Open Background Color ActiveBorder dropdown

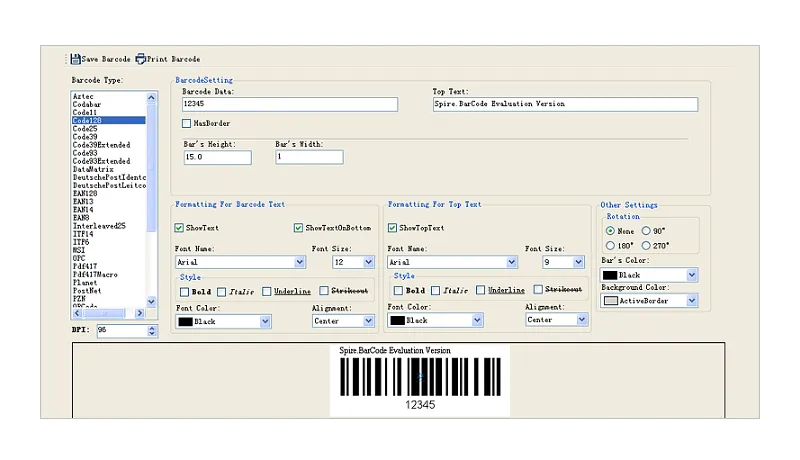click(x=692, y=301)
